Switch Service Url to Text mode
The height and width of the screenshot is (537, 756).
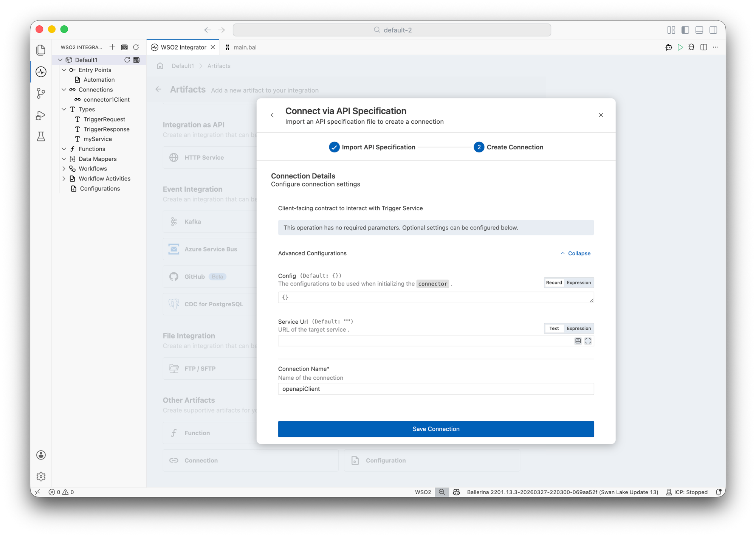tap(554, 328)
